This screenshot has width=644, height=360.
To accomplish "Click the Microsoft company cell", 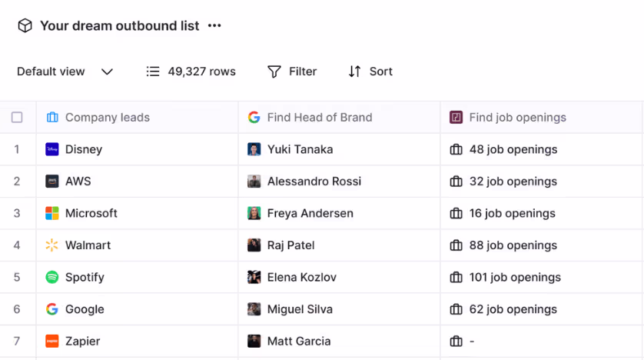I will 138,213.
